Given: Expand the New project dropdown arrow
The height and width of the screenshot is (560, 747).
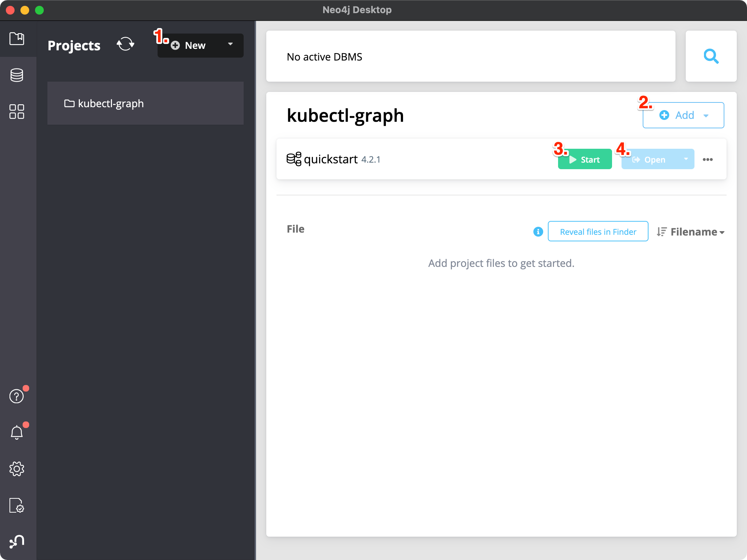Looking at the screenshot, I should pos(230,44).
